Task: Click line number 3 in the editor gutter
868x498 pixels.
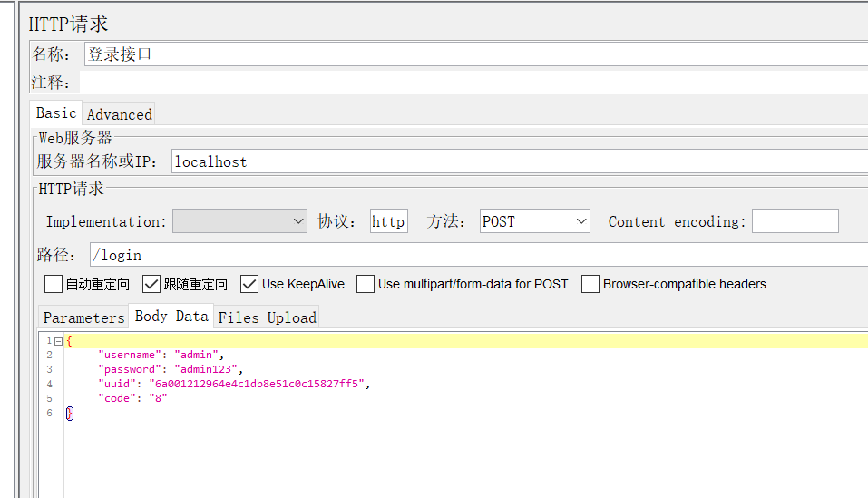Action: pyautogui.click(x=49, y=369)
